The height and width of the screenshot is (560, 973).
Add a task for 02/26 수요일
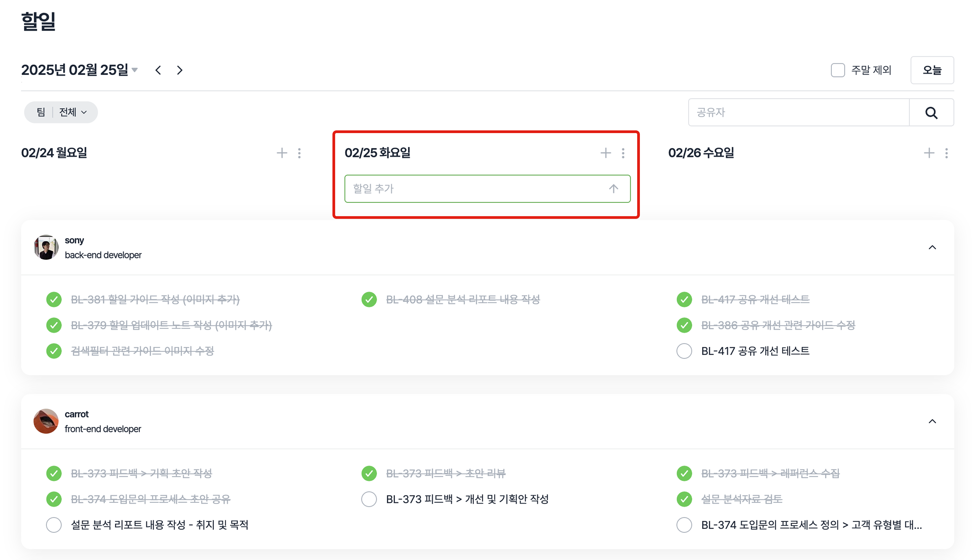(928, 153)
